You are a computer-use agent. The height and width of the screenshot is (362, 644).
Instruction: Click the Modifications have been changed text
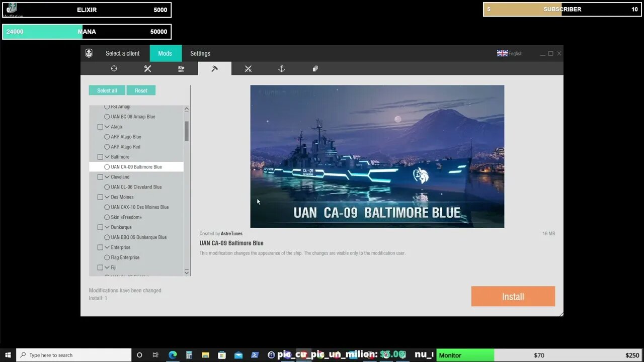[x=125, y=291]
